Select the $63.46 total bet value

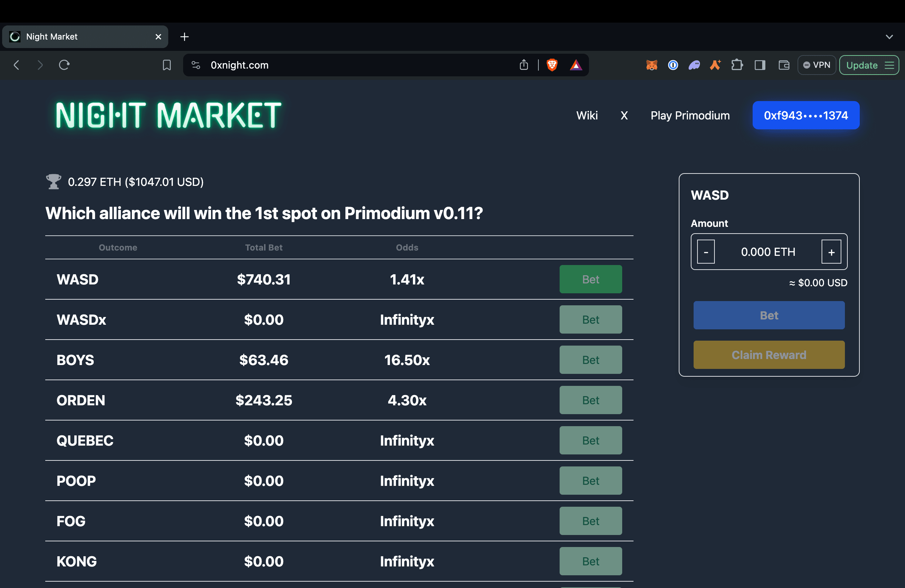(x=263, y=360)
